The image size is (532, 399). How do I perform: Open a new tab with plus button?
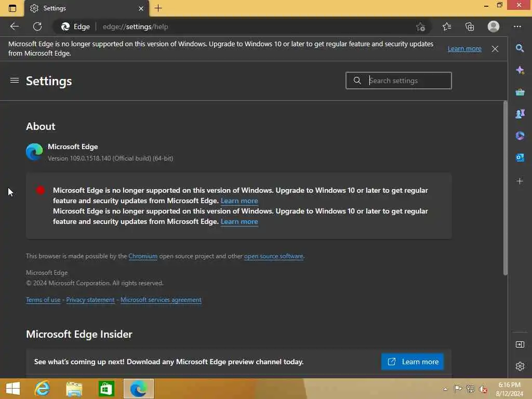(158, 8)
